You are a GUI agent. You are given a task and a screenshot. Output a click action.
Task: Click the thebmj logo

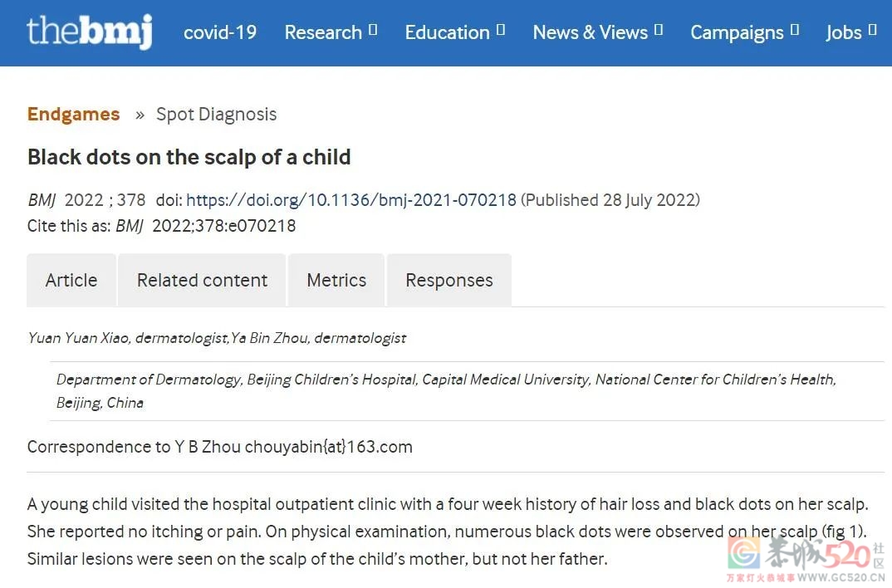(90, 32)
